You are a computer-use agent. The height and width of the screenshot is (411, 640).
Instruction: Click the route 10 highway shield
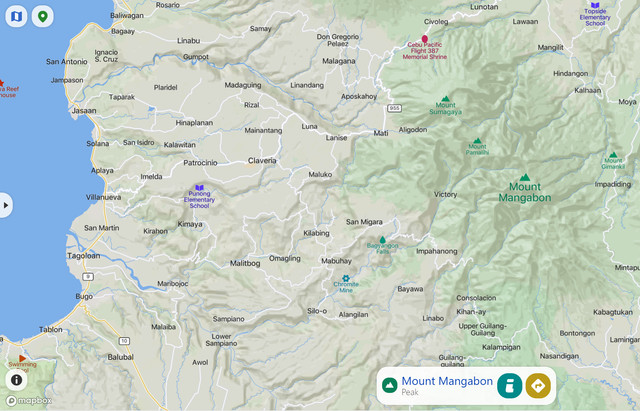click(124, 341)
